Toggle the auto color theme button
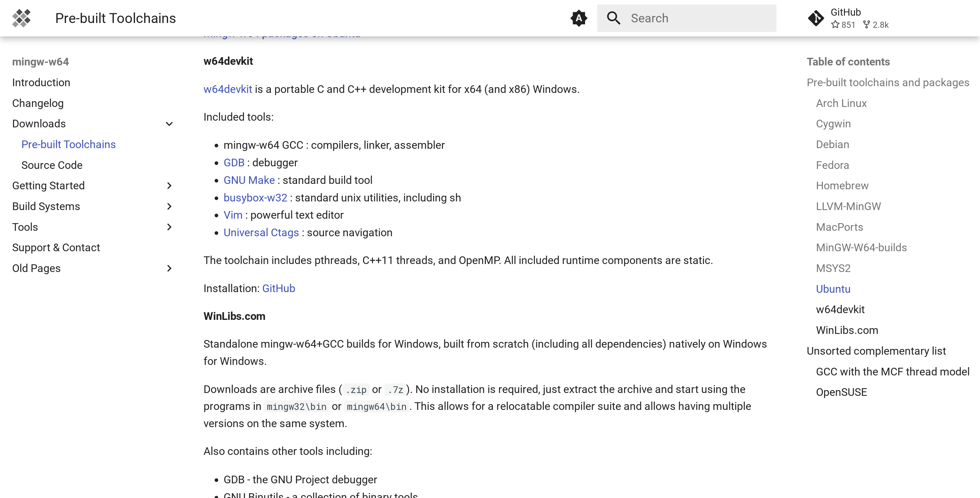This screenshot has width=980, height=498. 579,18
